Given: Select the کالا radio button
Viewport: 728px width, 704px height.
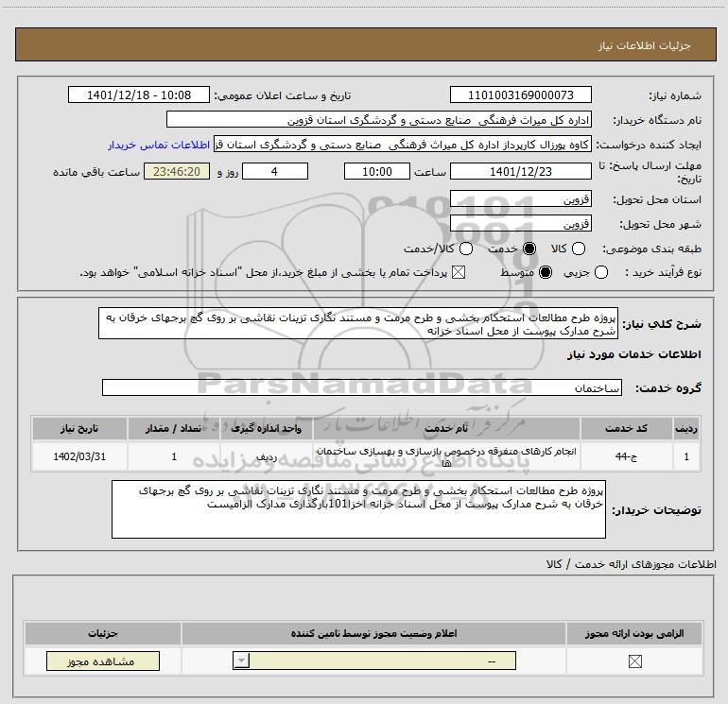Looking at the screenshot, I should [578, 249].
